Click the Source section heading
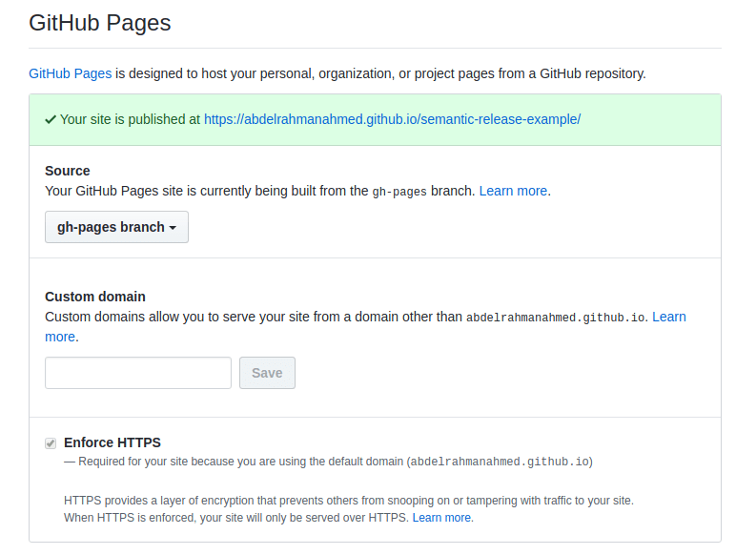This screenshot has height=555, width=756. click(68, 171)
